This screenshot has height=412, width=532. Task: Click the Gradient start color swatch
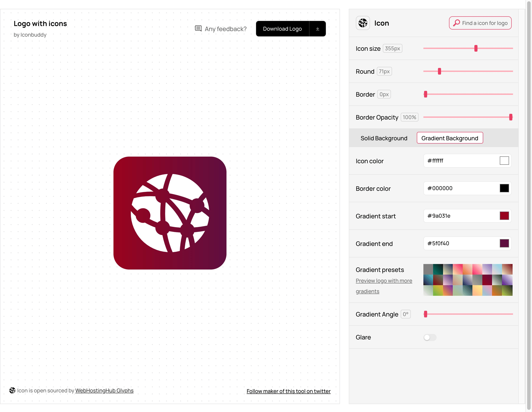[504, 216]
